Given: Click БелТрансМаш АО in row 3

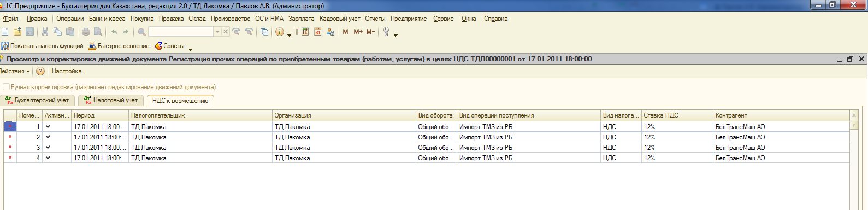Looking at the screenshot, I should point(740,147).
